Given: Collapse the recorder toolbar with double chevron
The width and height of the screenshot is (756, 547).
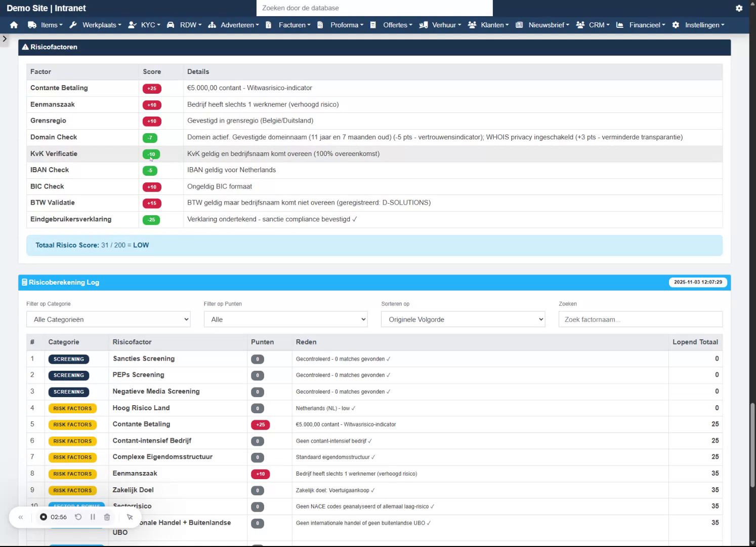Looking at the screenshot, I should point(21,517).
